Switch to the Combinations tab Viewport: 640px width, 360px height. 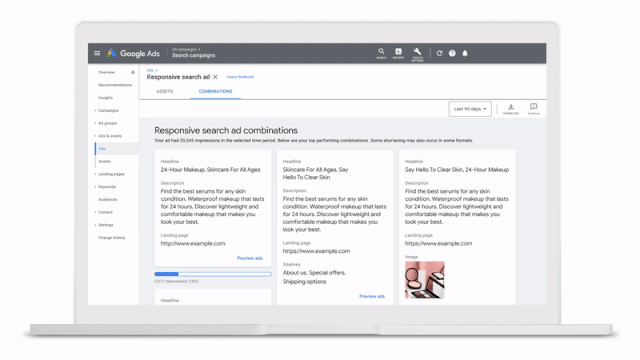tap(216, 91)
